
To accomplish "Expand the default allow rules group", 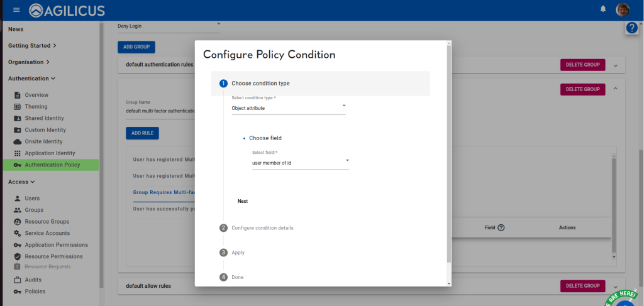I will coord(616,286).
